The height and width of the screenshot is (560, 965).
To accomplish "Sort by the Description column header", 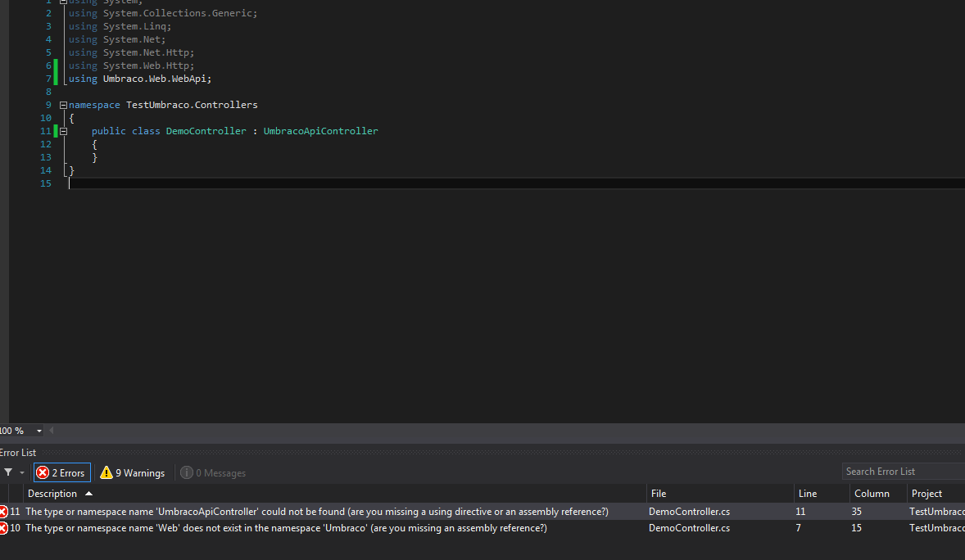I will [x=335, y=494].
